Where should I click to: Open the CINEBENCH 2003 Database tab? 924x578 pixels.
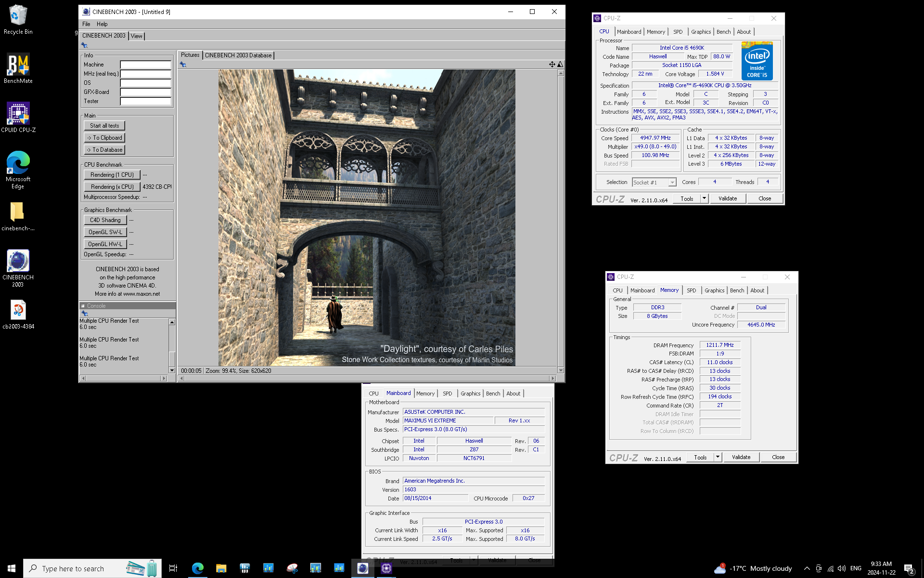click(x=238, y=55)
